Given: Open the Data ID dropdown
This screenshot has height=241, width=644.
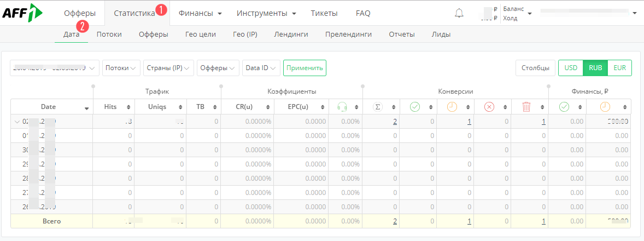Looking at the screenshot, I should [x=261, y=68].
